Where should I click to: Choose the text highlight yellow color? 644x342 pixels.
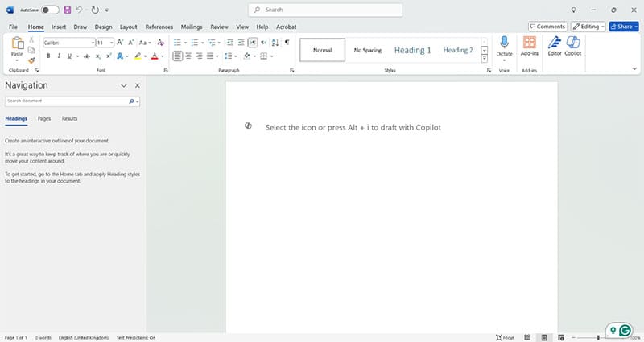tap(138, 56)
